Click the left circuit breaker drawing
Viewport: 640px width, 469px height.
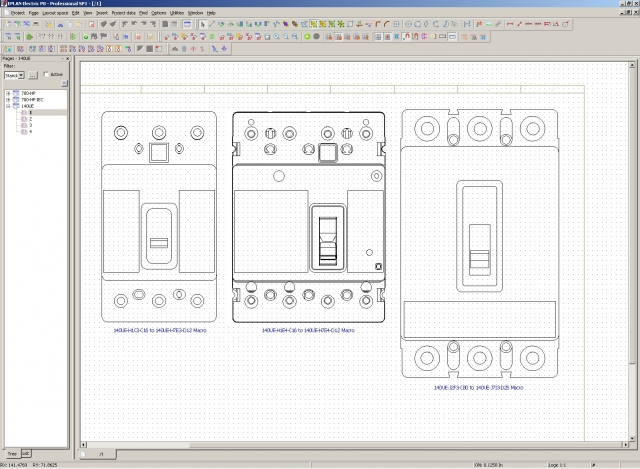[159, 217]
